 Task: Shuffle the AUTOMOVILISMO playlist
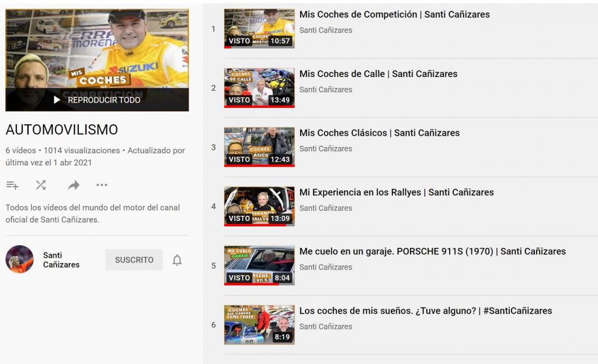point(41,185)
